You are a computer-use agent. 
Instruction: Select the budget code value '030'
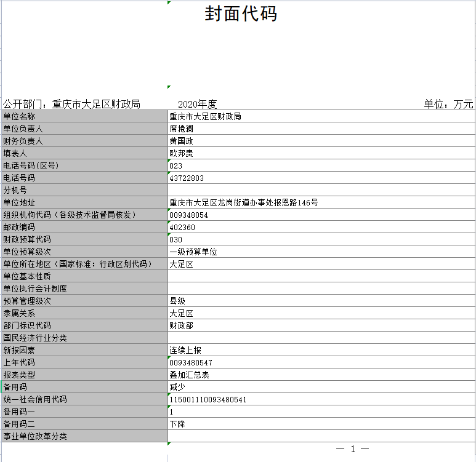pyautogui.click(x=175, y=240)
